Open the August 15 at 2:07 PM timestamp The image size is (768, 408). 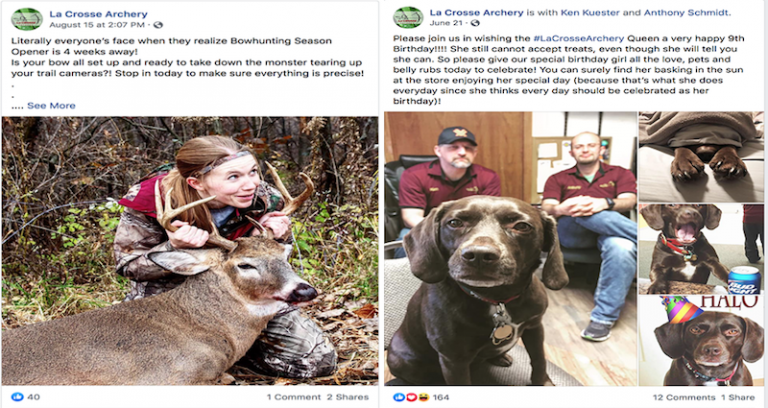point(97,25)
